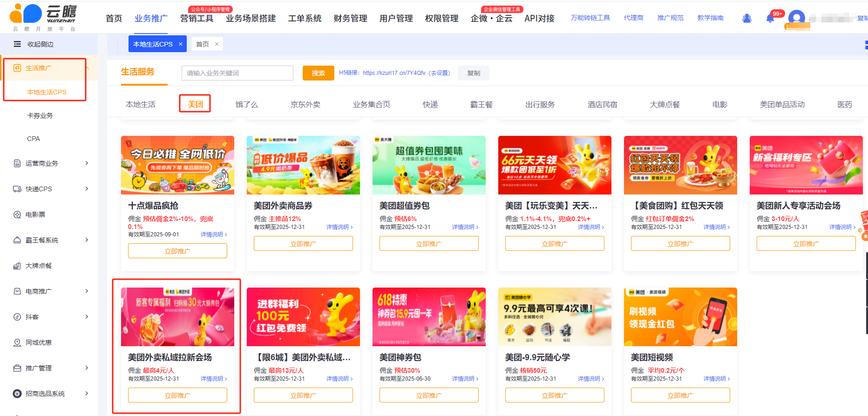Image resolution: width=868 pixels, height=416 pixels.
Task: Expand the 抖客 menu chevron
Action: coord(87,317)
